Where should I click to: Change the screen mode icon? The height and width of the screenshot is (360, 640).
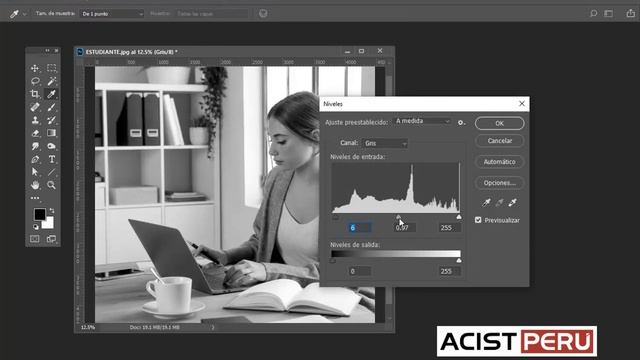(51, 239)
